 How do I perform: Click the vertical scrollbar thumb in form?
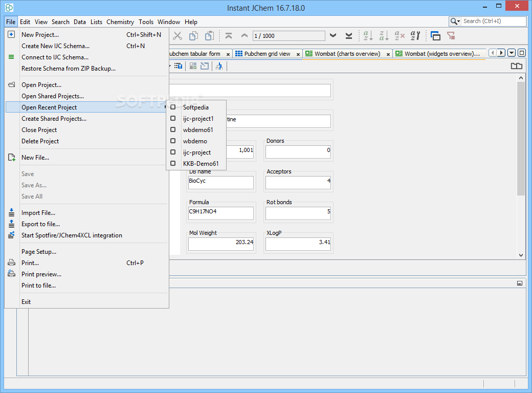[x=521, y=139]
